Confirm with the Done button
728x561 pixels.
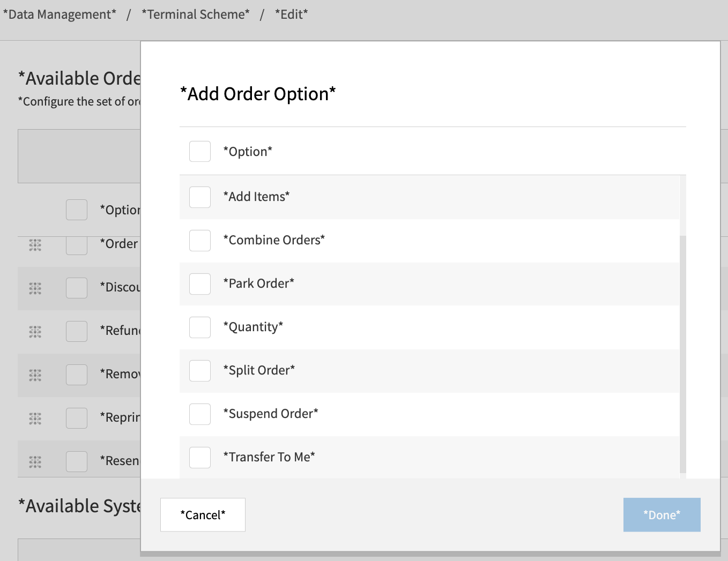662,514
